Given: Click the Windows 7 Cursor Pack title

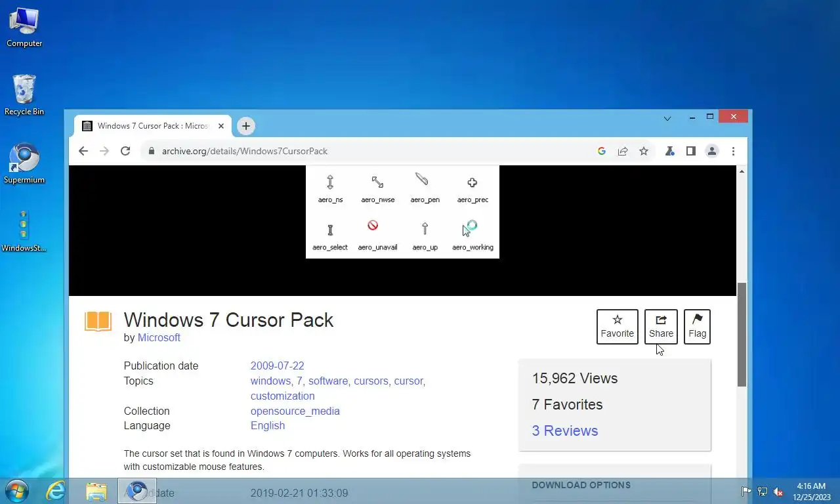Looking at the screenshot, I should (228, 320).
